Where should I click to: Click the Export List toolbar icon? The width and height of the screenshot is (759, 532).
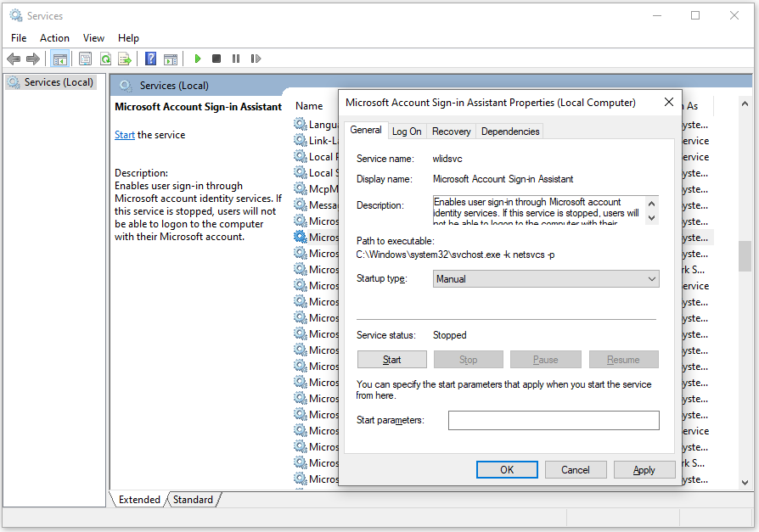(125, 59)
